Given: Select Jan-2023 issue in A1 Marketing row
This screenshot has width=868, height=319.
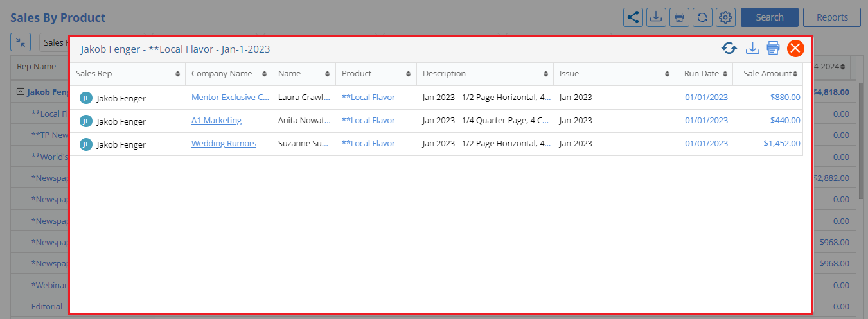Looking at the screenshot, I should coord(576,121).
